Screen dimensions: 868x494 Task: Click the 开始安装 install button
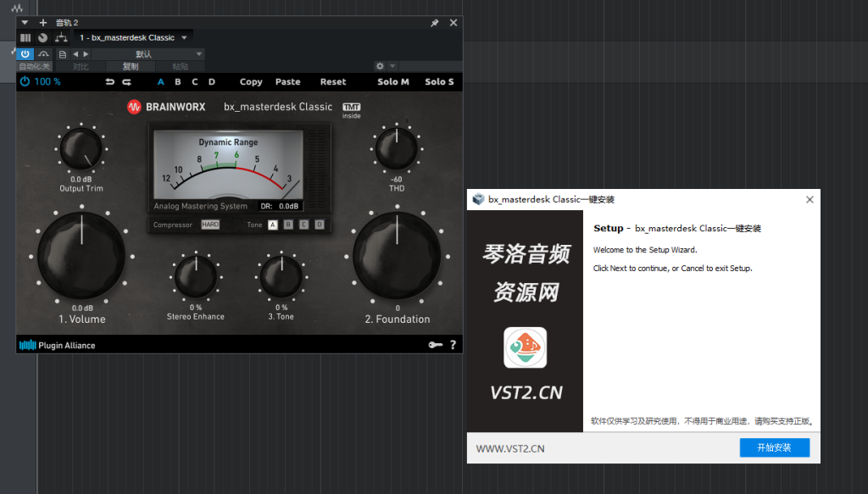pos(774,447)
